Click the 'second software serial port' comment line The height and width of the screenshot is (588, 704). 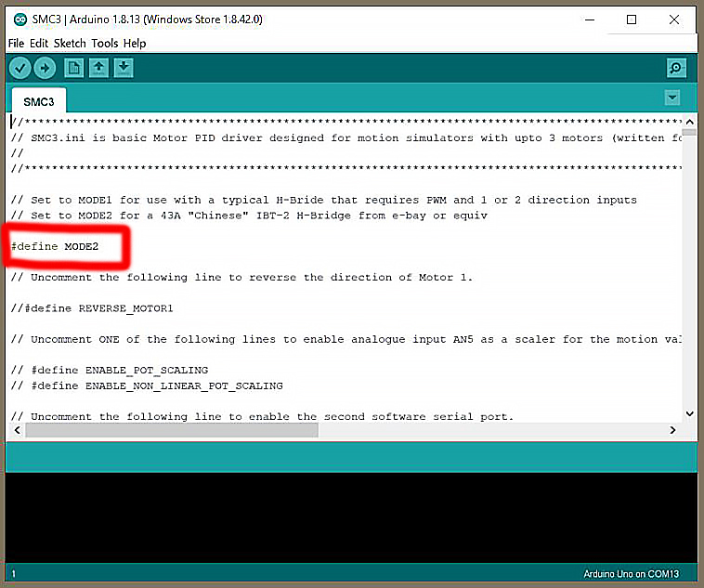point(262,417)
